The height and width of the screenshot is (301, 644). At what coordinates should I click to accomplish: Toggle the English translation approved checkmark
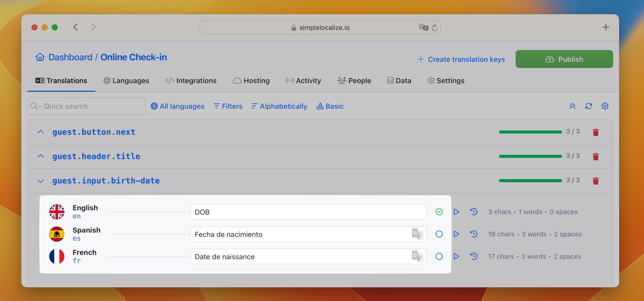pyautogui.click(x=439, y=212)
